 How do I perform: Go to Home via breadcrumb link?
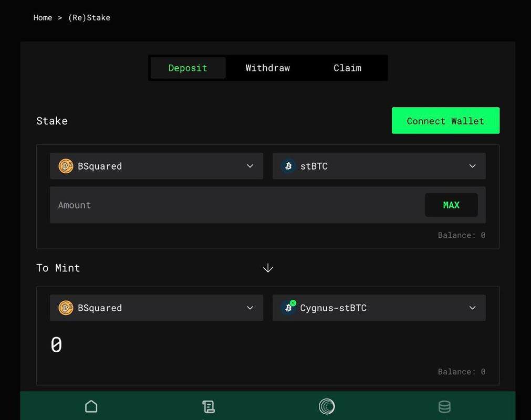click(x=43, y=17)
